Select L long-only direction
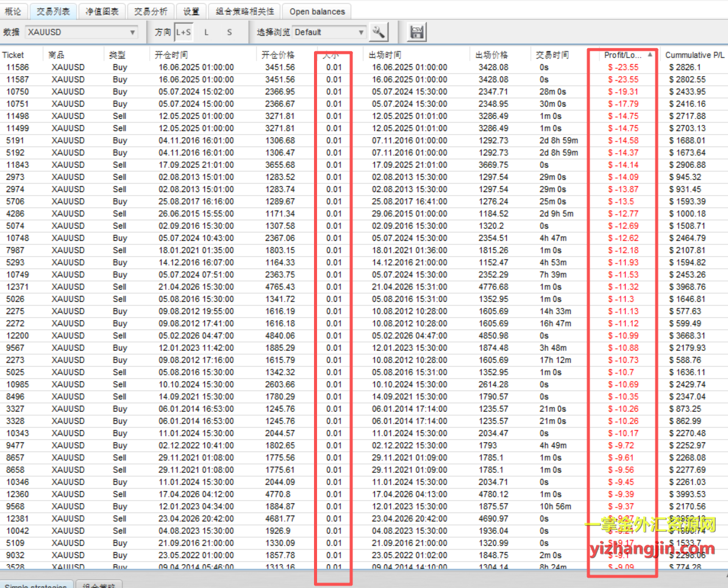This screenshot has width=728, height=588. pos(206,32)
